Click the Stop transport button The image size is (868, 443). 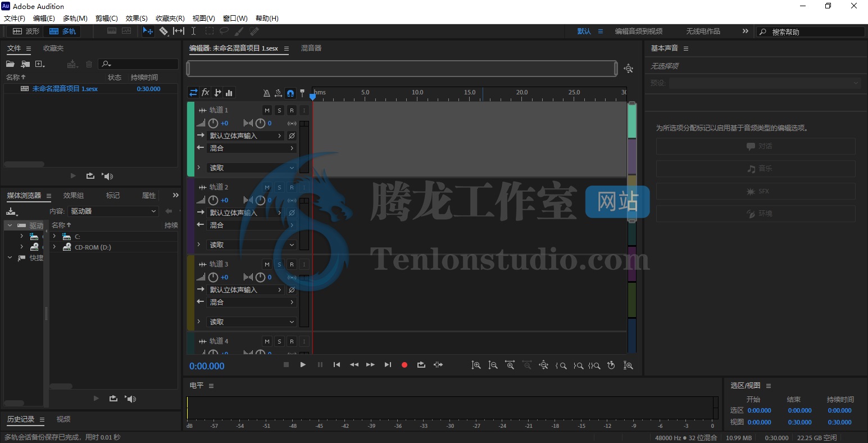[286, 365]
